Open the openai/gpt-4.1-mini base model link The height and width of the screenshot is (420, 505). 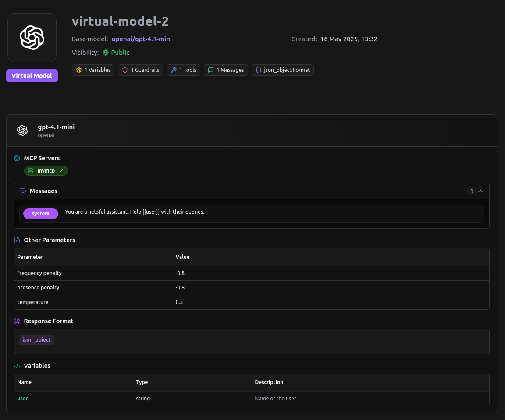click(x=142, y=39)
